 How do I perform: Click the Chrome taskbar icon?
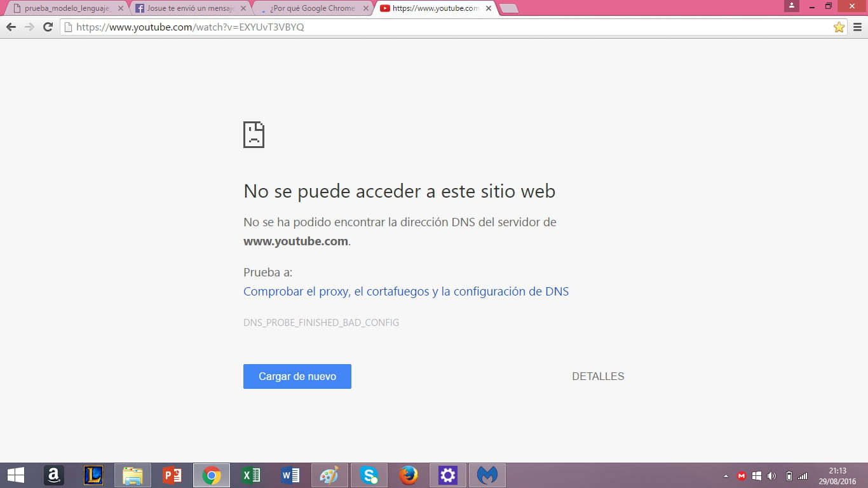point(212,475)
